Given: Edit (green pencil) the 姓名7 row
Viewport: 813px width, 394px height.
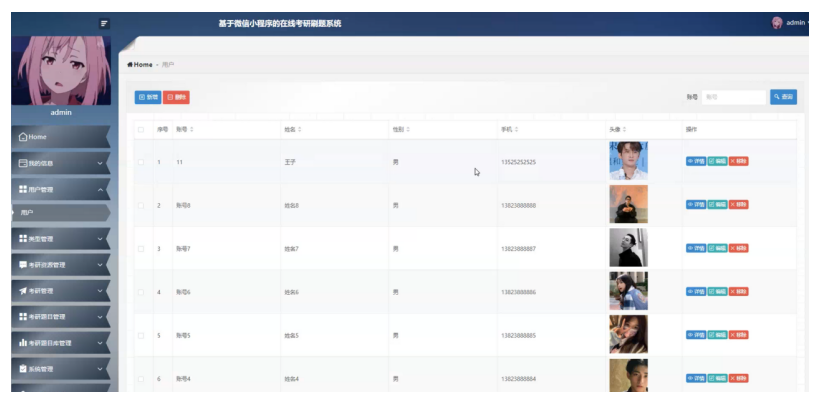Looking at the screenshot, I should point(718,248).
